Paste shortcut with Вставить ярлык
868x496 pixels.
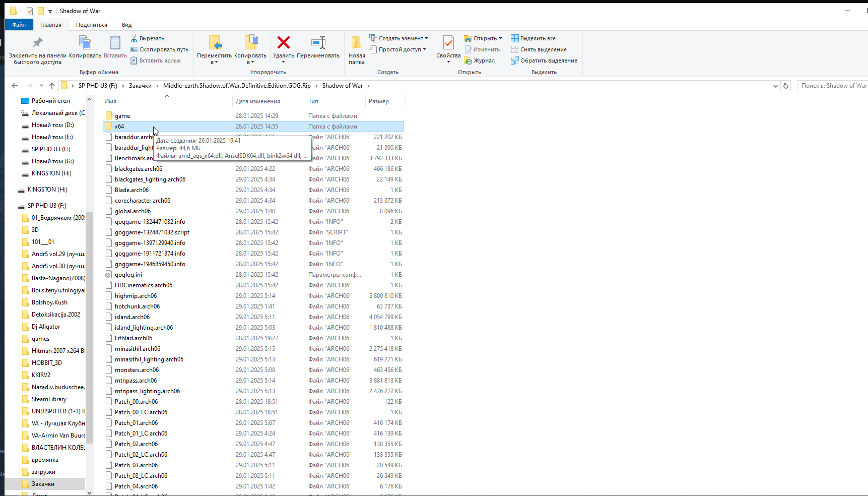tap(156, 60)
